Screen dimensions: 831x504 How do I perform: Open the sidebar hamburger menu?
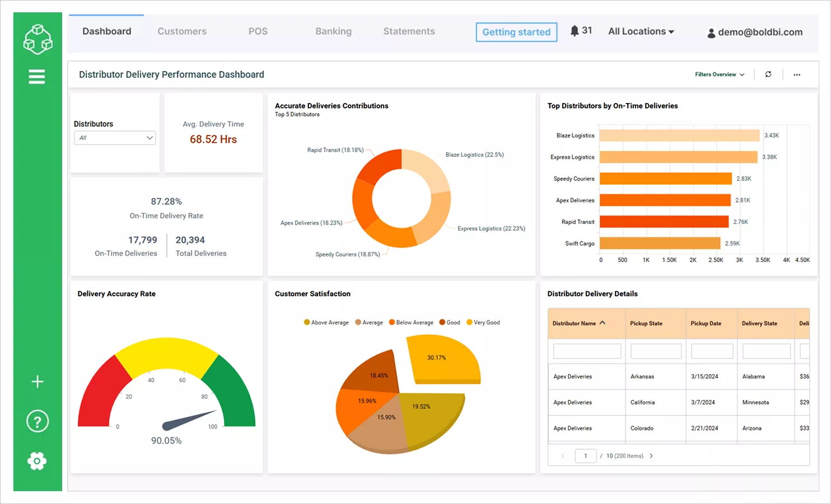click(x=37, y=77)
